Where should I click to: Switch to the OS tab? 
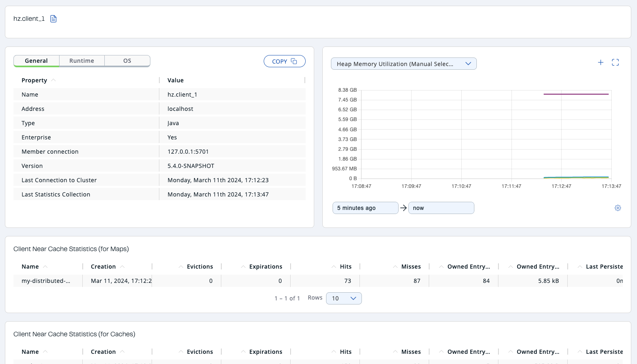127,60
